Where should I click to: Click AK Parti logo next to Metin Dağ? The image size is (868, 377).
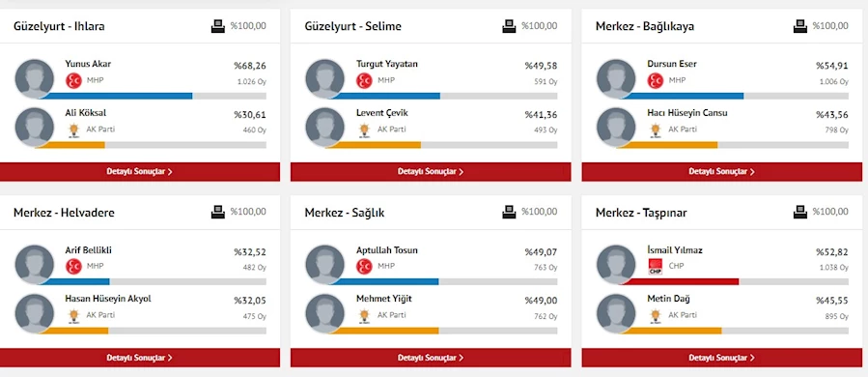pos(656,316)
